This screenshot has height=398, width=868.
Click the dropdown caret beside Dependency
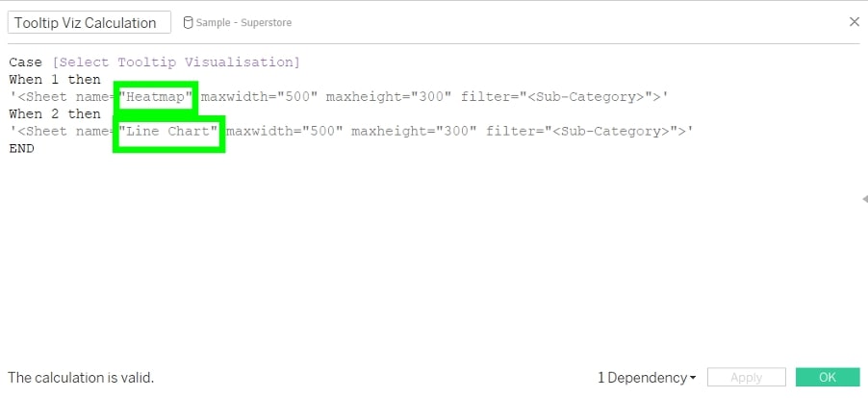693,379
